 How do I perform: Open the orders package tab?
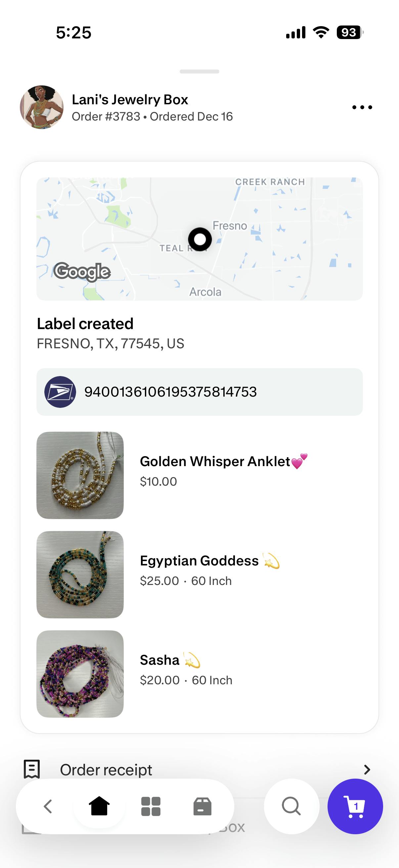coord(202,806)
